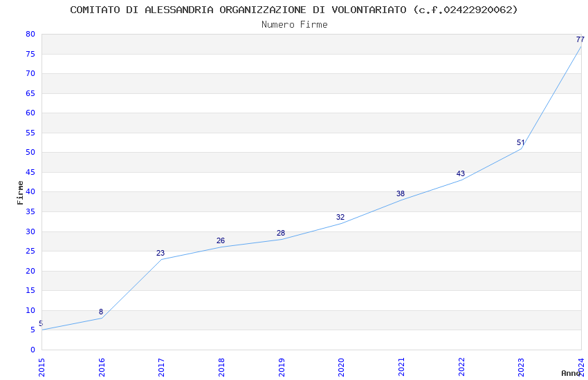588x380 pixels.
Task: Select data point label 28
Action: [x=281, y=233]
